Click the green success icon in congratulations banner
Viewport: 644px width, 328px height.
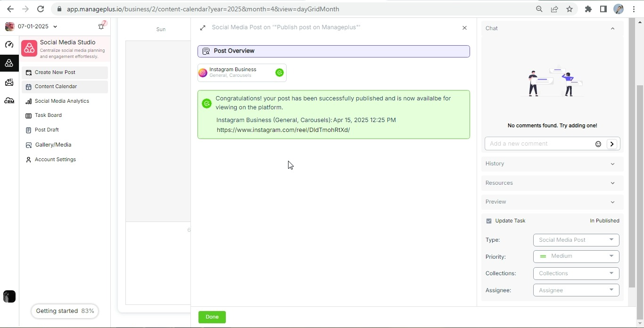pos(206,104)
